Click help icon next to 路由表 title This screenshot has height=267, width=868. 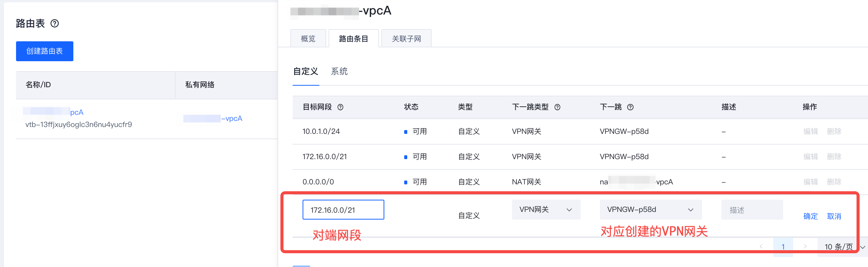coord(55,23)
